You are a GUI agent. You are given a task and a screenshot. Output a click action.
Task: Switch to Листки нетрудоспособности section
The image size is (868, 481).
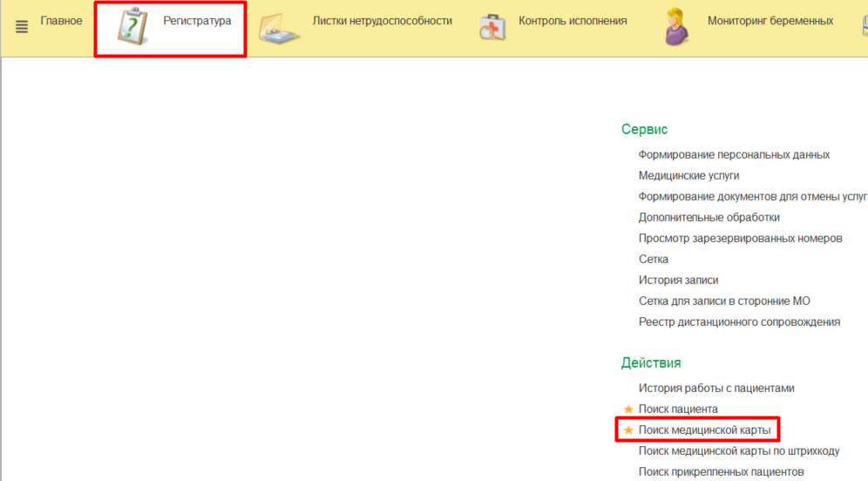pos(382,21)
